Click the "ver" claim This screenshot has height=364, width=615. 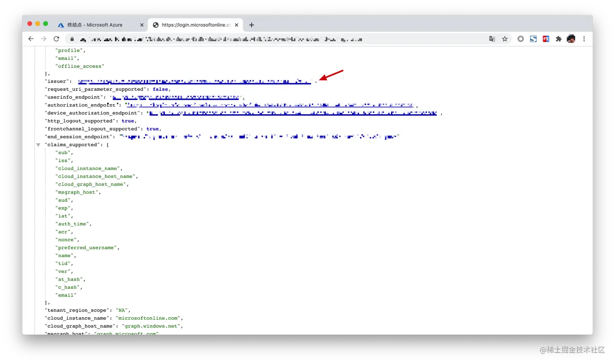click(63, 271)
